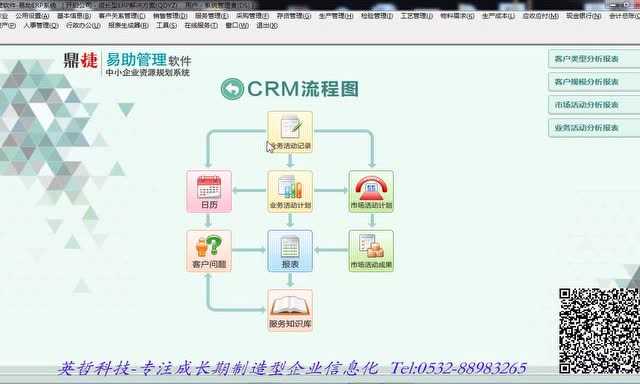Screen dimensions: 640x384
Task: Open the 报表 report icon
Action: click(290, 251)
